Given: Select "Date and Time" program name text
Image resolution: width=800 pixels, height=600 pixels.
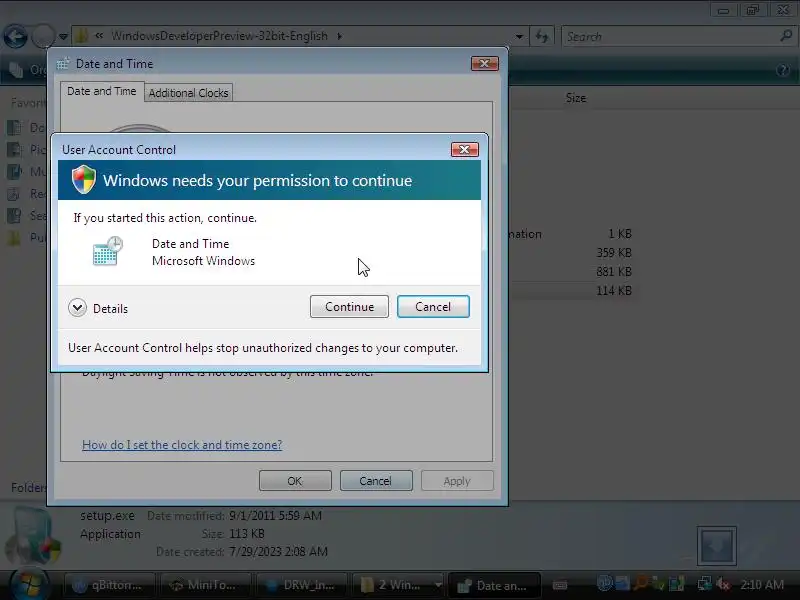Looking at the screenshot, I should tap(190, 244).
